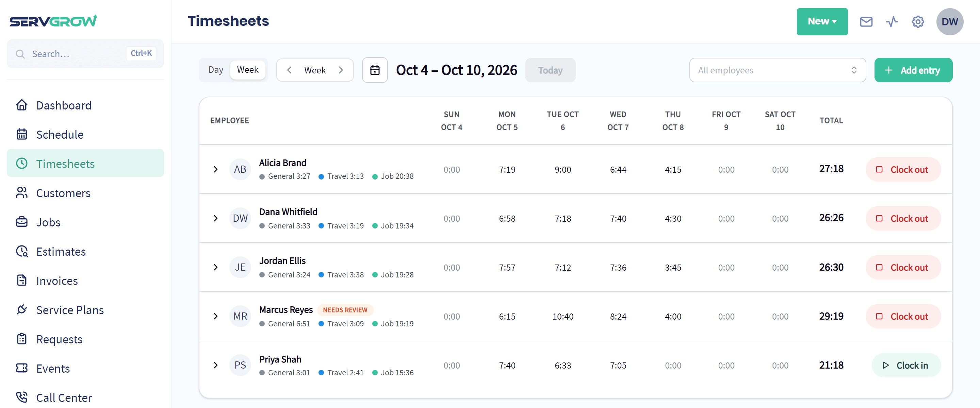Click Dana Whitfield's Monday 6:58 cell

point(507,219)
